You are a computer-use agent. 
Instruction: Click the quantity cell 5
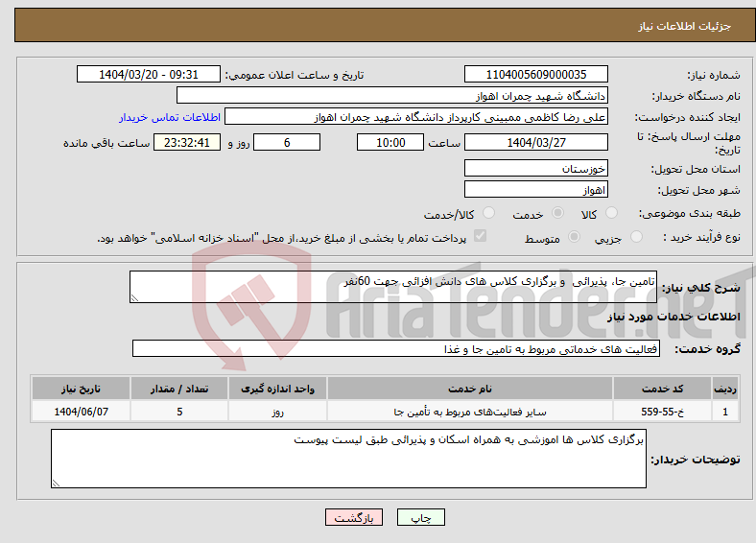click(x=179, y=412)
